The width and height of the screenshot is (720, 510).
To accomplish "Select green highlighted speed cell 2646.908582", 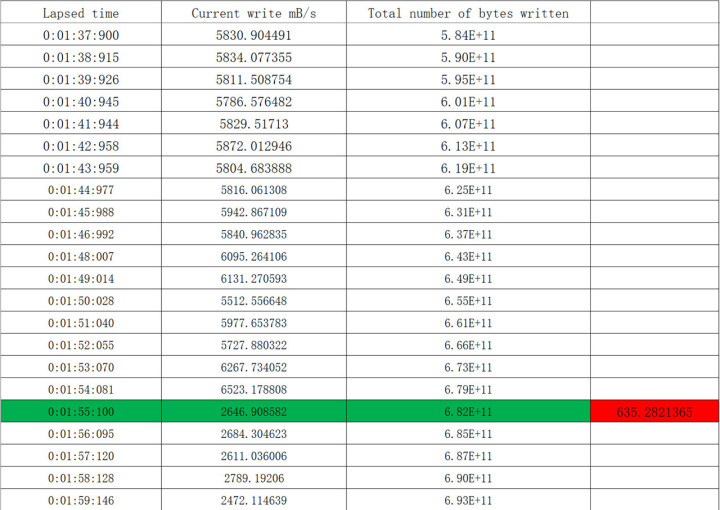I will click(254, 411).
